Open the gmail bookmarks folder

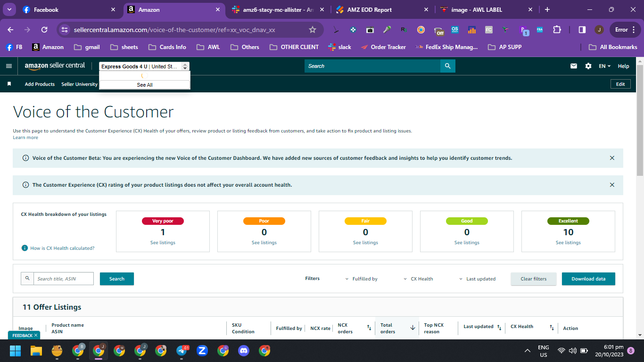pos(87,47)
